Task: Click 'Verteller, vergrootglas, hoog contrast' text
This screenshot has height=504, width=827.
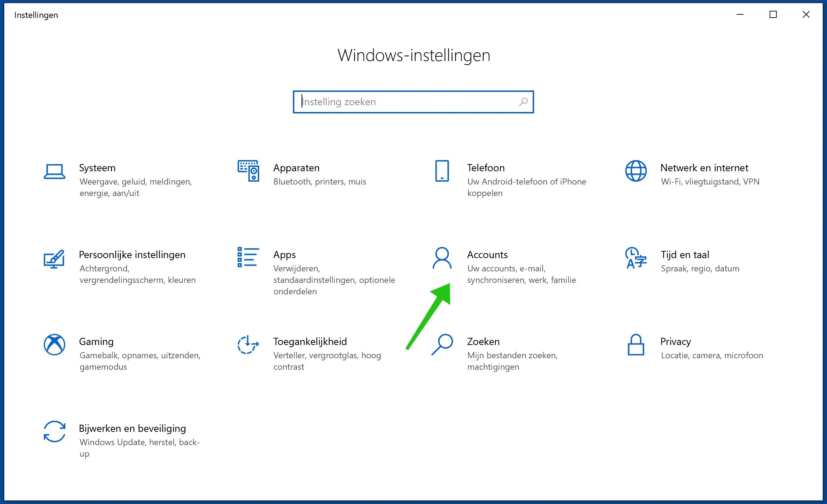Action: click(327, 361)
